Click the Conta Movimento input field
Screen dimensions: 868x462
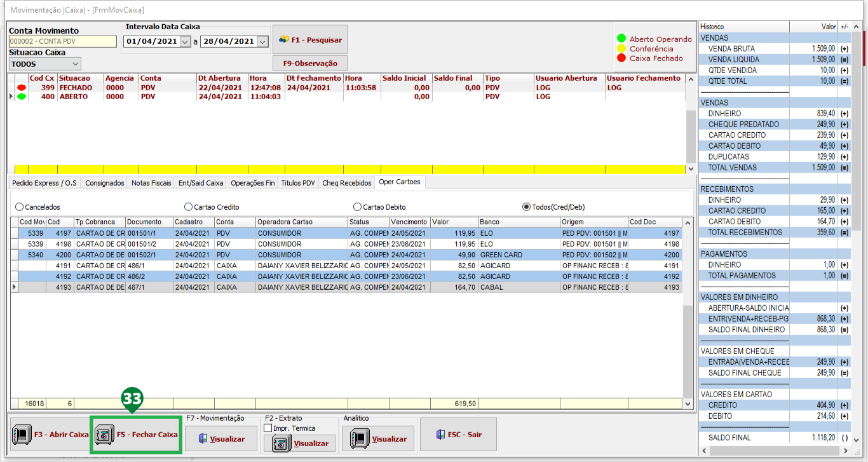[63, 41]
